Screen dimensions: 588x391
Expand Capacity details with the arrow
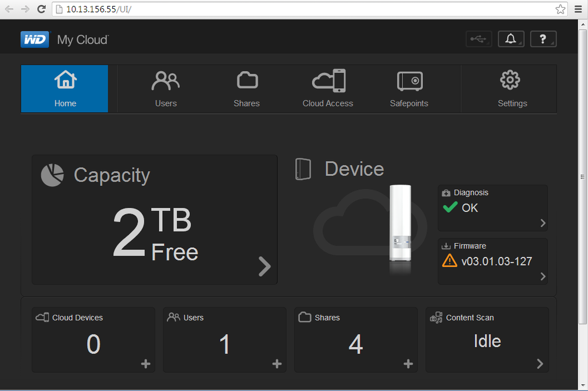(265, 266)
